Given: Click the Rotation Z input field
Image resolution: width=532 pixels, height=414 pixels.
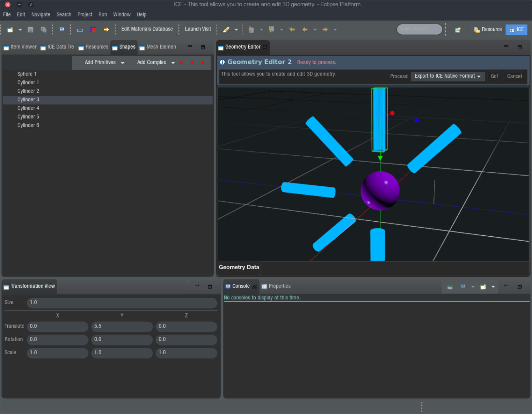Looking at the screenshot, I should pos(186,340).
